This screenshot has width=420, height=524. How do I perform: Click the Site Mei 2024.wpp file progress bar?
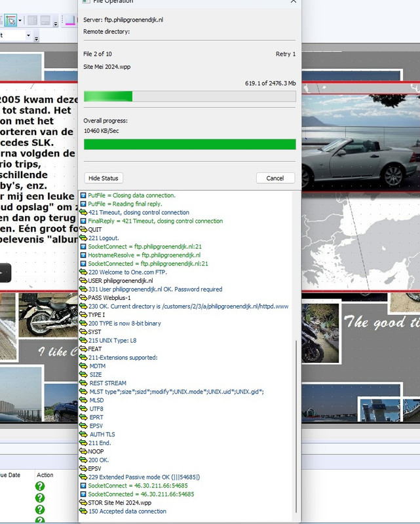[189, 96]
